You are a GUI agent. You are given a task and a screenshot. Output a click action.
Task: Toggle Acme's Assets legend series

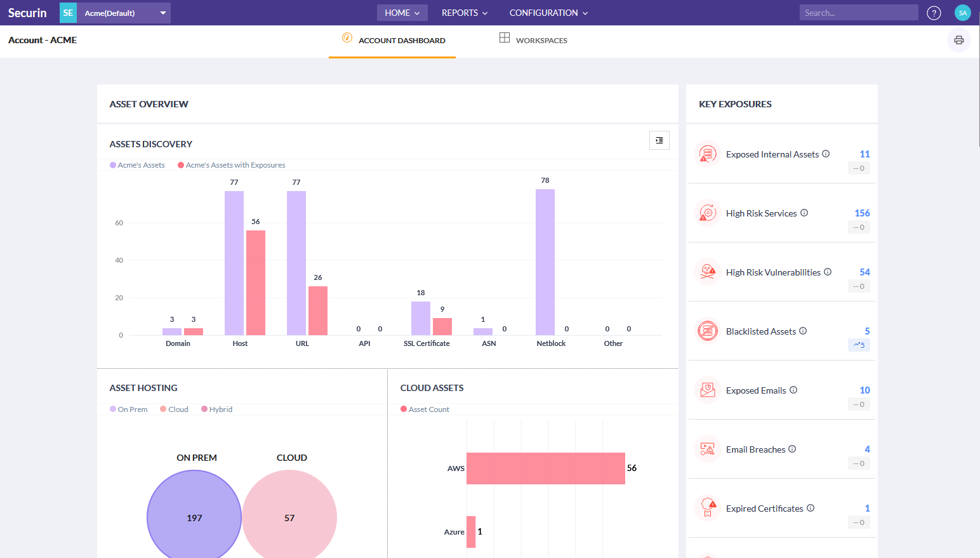pos(137,165)
